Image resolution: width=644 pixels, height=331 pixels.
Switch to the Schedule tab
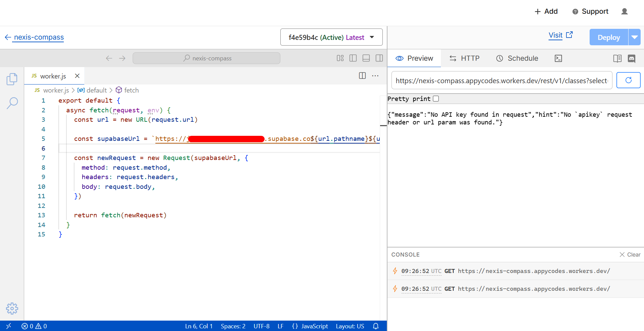pyautogui.click(x=522, y=58)
